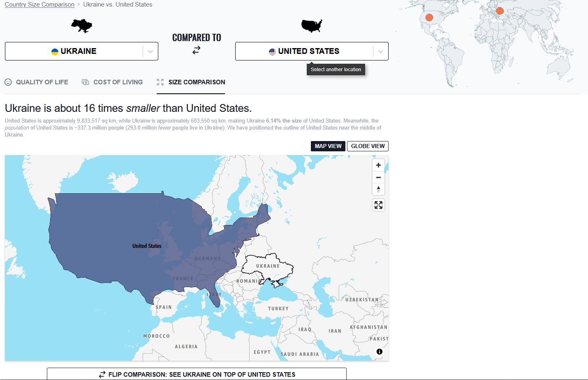The height and width of the screenshot is (380, 588).
Task: Click the 'Ukraine is about 16 times smaller' heading
Action: (128, 108)
